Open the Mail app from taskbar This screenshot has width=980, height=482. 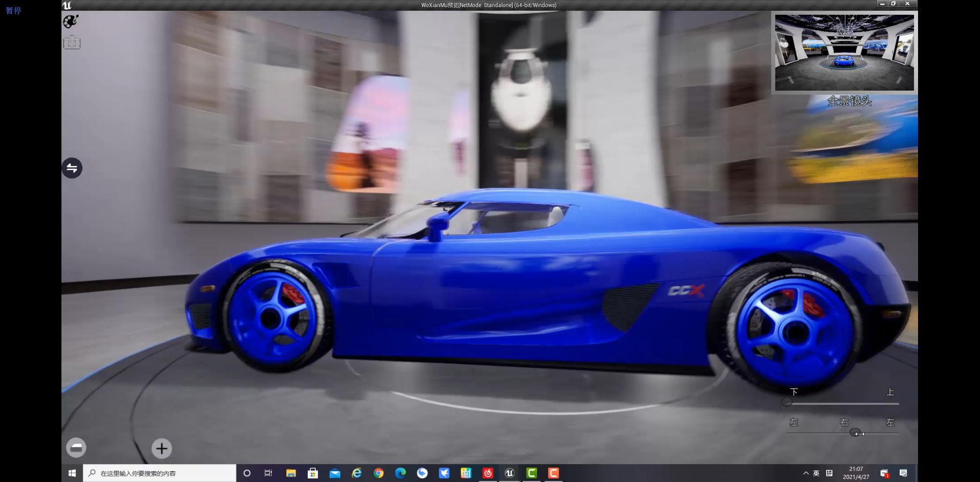tap(335, 473)
